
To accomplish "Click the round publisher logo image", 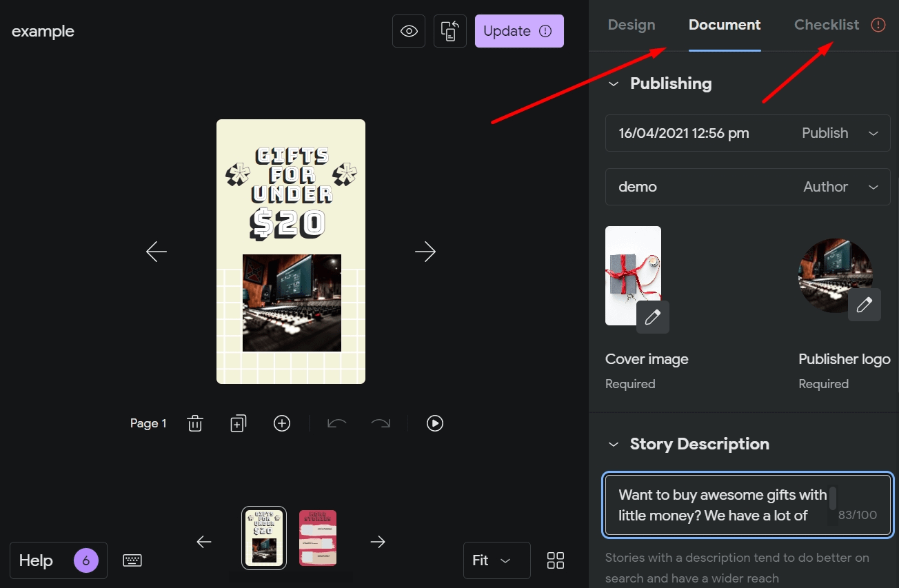I will 836,276.
